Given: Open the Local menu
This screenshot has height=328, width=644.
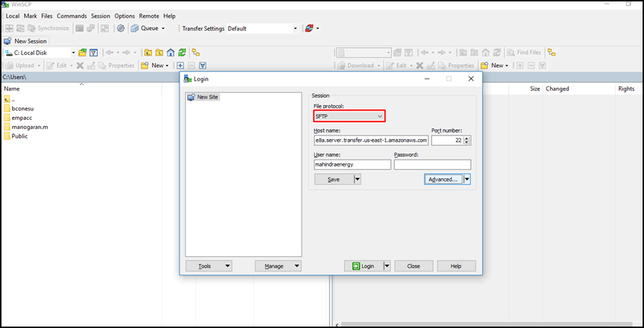Looking at the screenshot, I should click(x=12, y=16).
